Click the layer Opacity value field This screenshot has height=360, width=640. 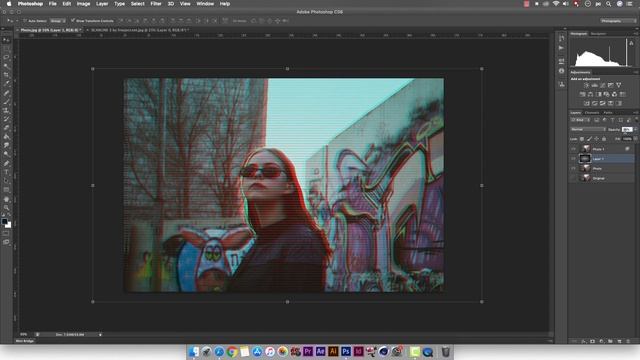(x=627, y=129)
